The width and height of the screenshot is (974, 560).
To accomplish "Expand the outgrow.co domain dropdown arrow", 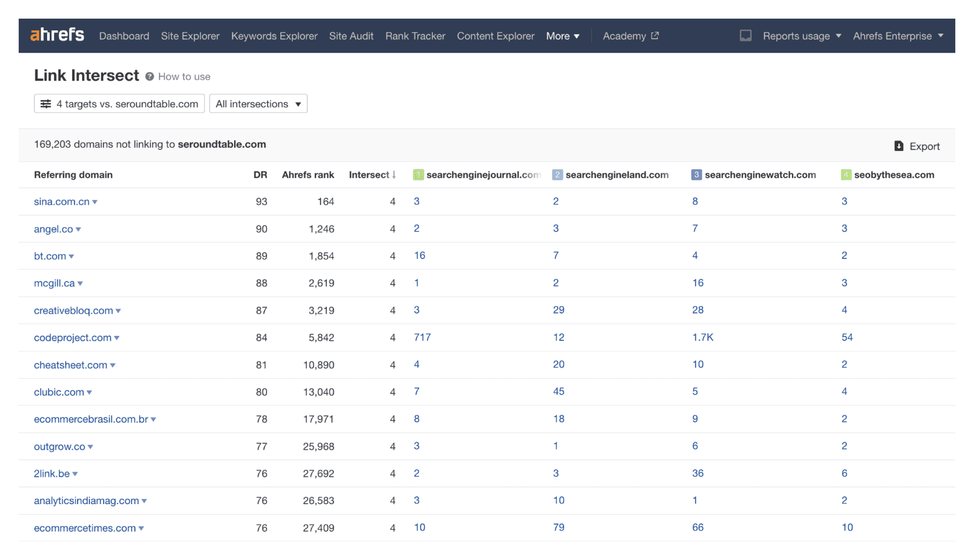I will [91, 447].
